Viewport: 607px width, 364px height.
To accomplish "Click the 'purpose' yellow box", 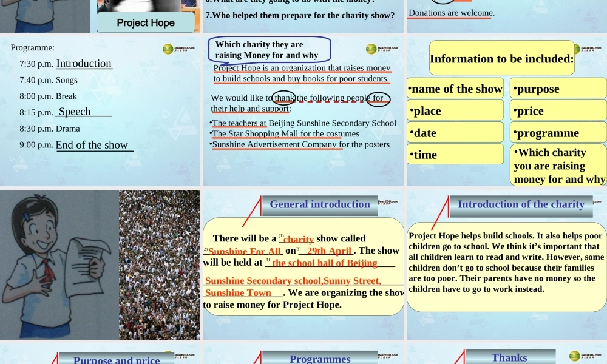I will [558, 88].
